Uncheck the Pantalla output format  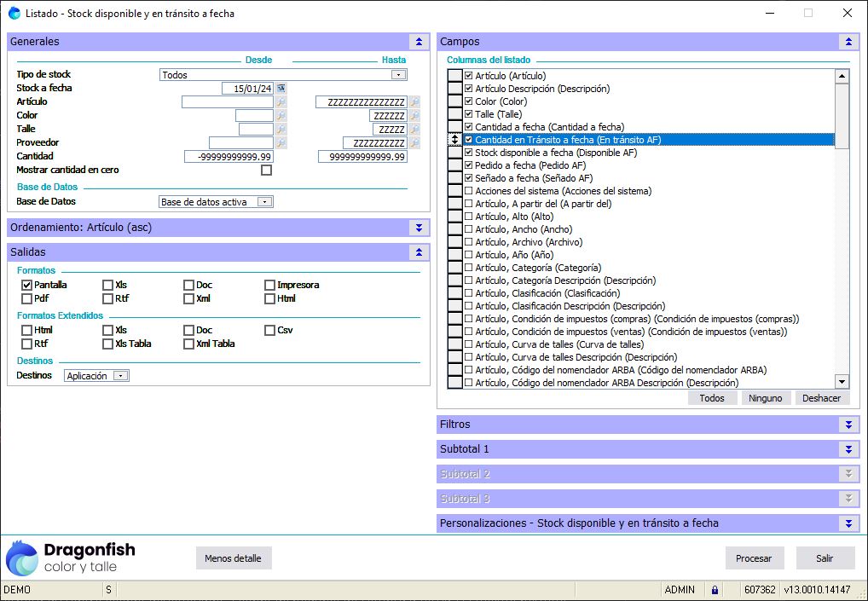click(x=26, y=285)
